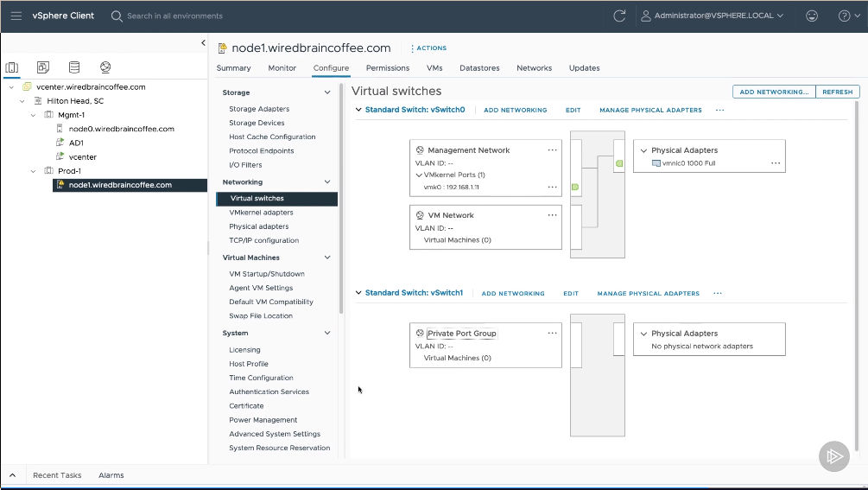
Task: Collapse the Standard Switch: vSwitch0 section
Action: [x=358, y=110]
